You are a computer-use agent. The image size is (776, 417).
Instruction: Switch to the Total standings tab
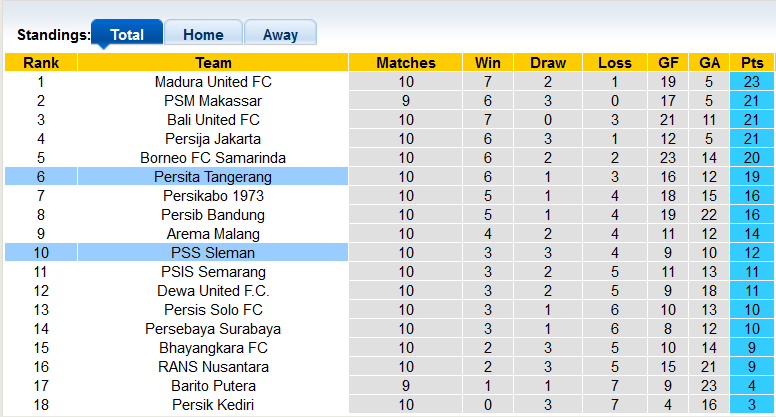pyautogui.click(x=127, y=34)
